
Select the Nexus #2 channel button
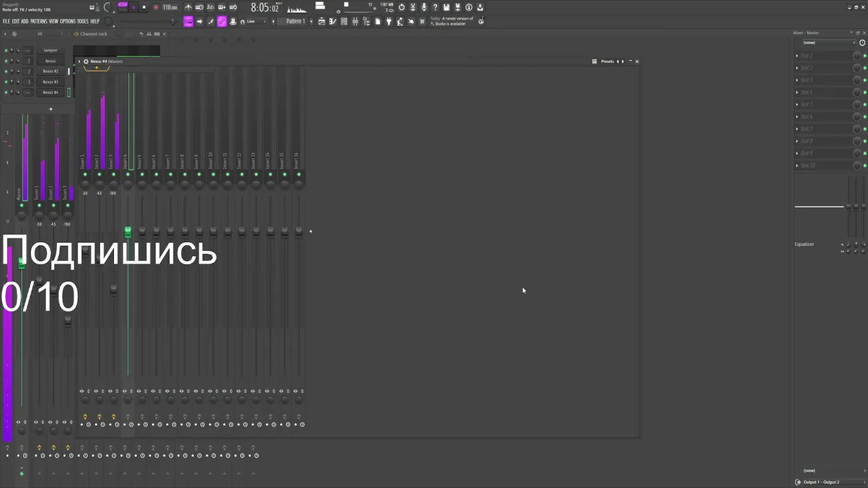click(50, 71)
